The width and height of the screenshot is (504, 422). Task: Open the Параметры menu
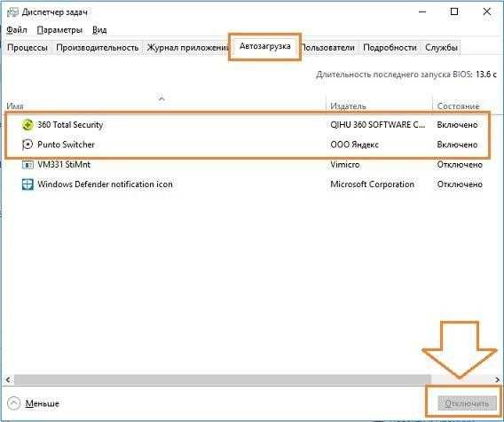coord(59,30)
